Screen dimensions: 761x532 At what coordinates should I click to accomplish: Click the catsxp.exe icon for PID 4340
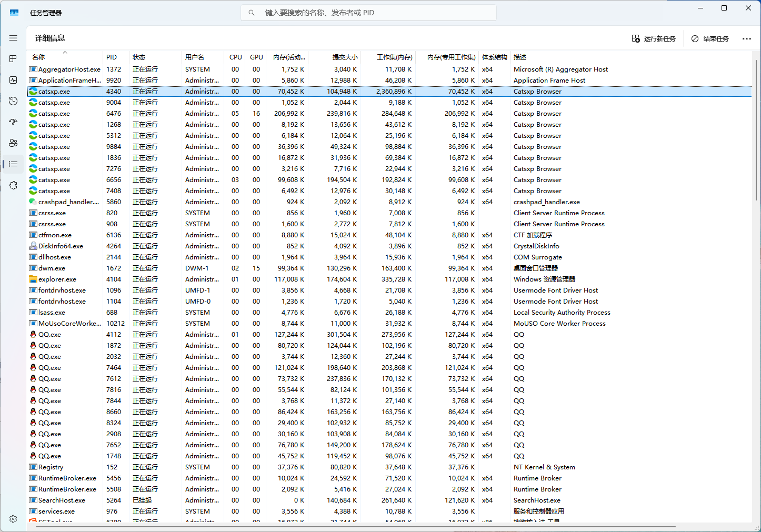[x=33, y=91]
